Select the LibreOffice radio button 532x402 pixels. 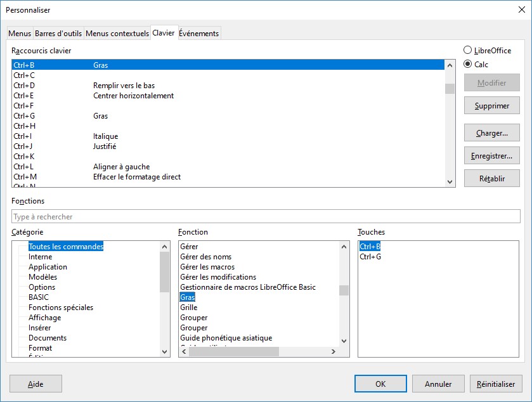click(x=468, y=51)
